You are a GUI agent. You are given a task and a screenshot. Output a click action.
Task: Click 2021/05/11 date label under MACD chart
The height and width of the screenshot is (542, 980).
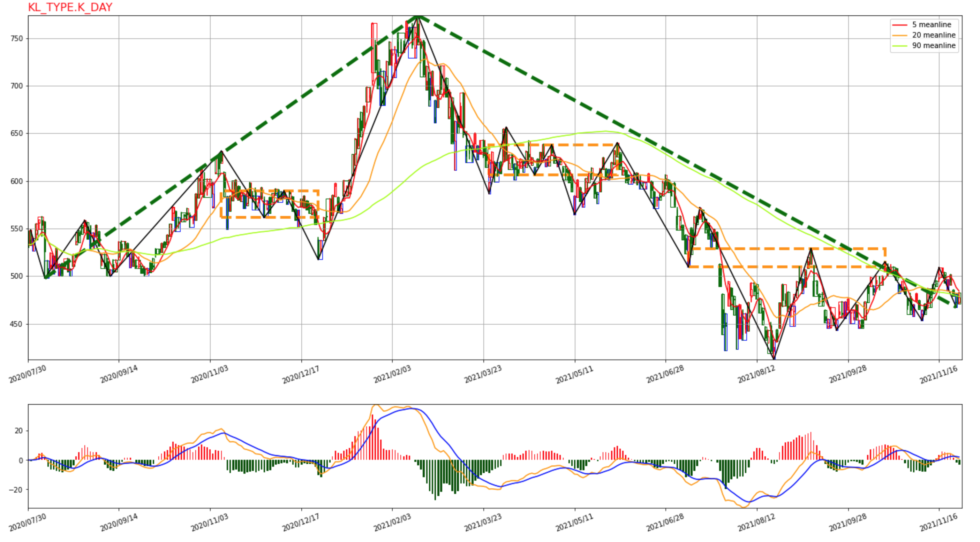574,522
